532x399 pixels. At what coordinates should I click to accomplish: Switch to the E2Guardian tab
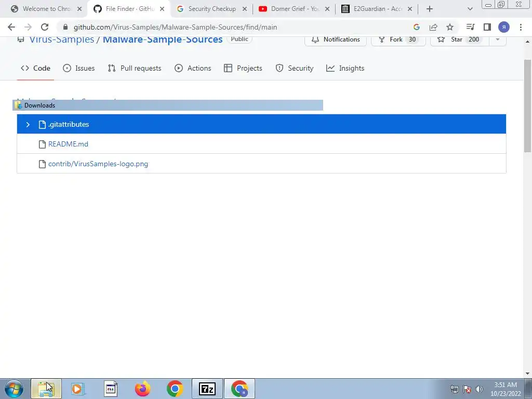click(378, 9)
